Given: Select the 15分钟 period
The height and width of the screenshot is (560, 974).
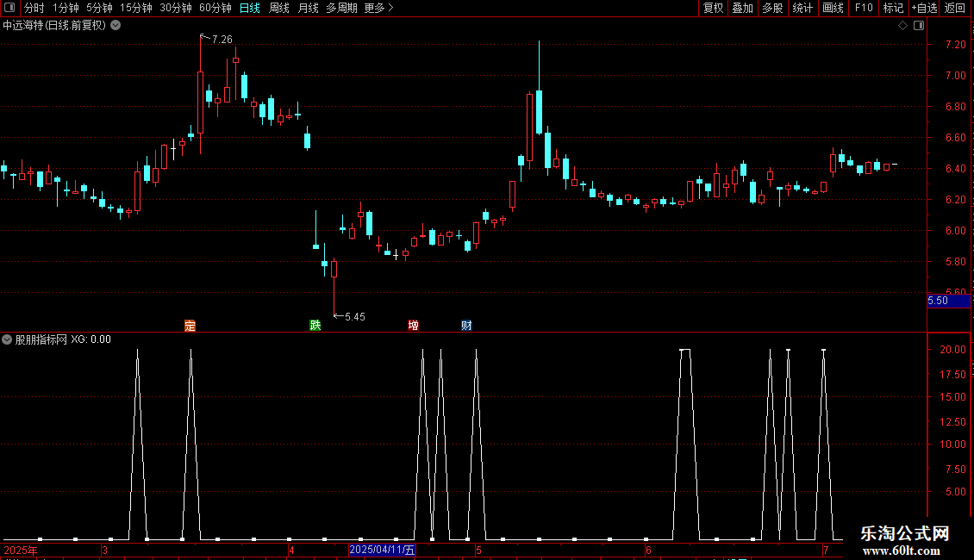Looking at the screenshot, I should click(136, 8).
